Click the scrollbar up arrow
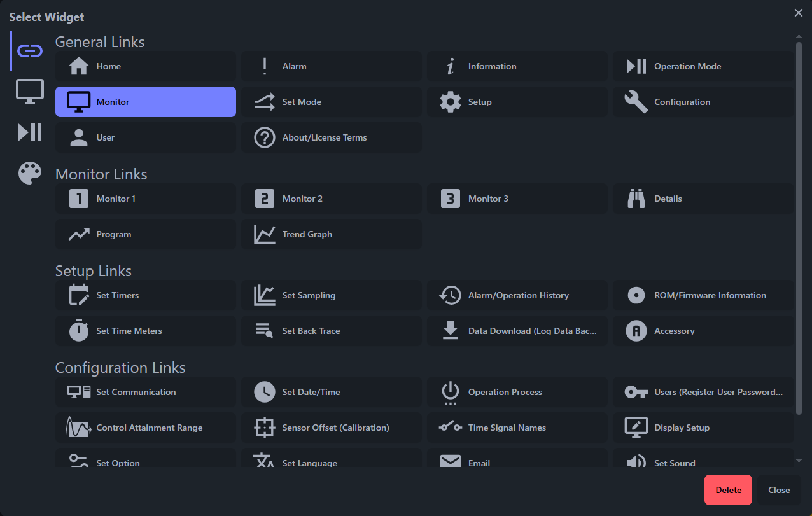 [x=799, y=36]
